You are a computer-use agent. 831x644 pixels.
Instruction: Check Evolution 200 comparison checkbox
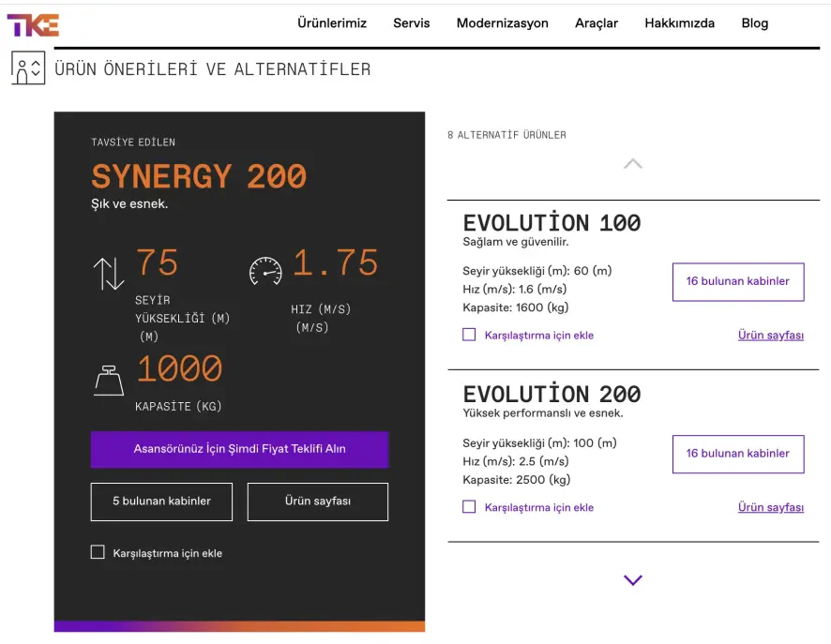469,507
